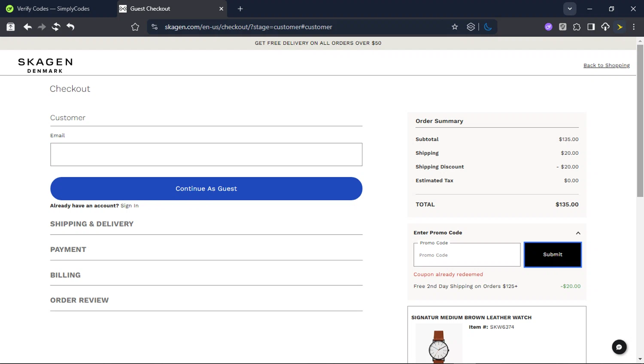Toggle the browser side panel icon
This screenshot has width=644, height=364.
(x=591, y=27)
